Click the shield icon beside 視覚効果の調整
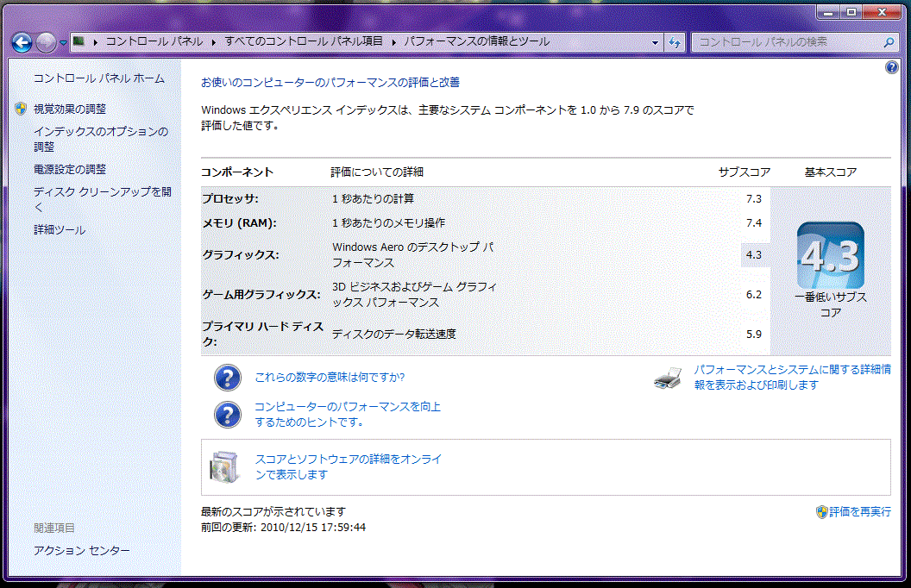 (21, 109)
